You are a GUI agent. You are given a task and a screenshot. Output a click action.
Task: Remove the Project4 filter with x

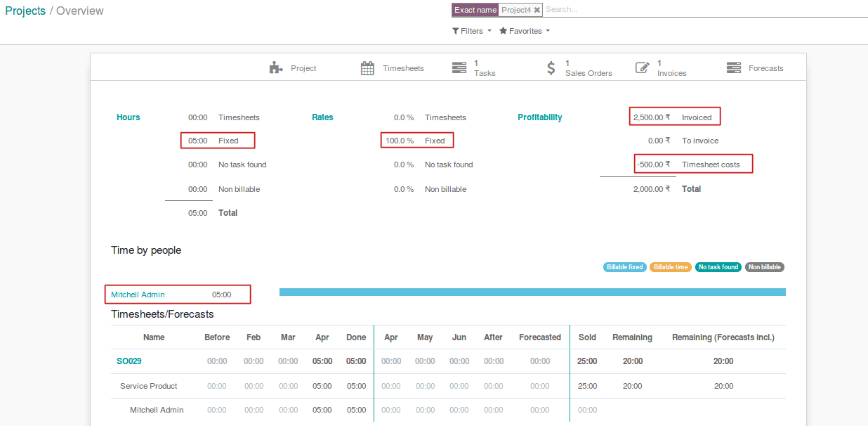(537, 10)
